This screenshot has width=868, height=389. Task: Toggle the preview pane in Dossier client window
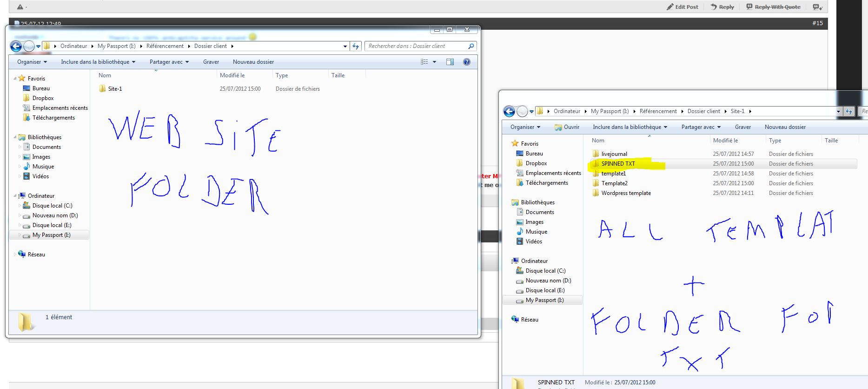[450, 62]
